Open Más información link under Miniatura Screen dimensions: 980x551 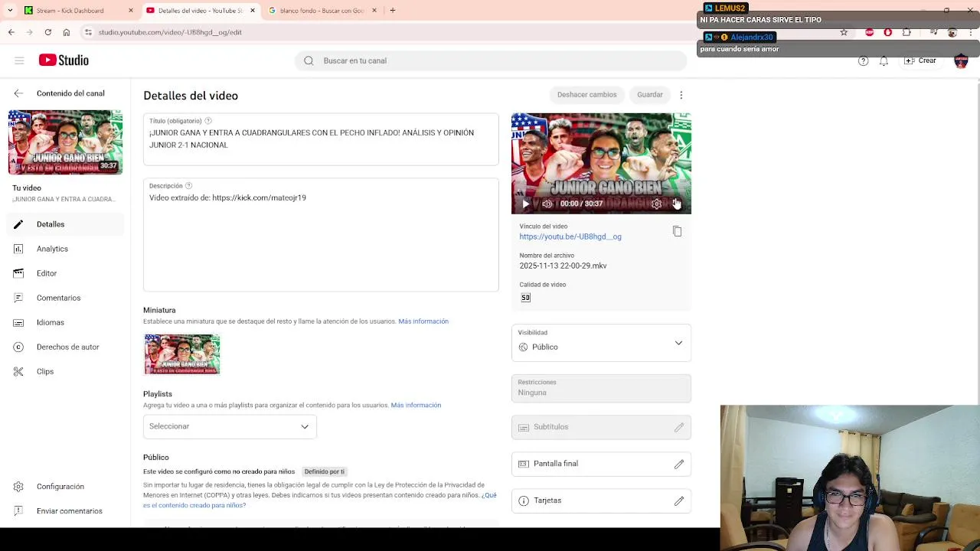coord(423,321)
